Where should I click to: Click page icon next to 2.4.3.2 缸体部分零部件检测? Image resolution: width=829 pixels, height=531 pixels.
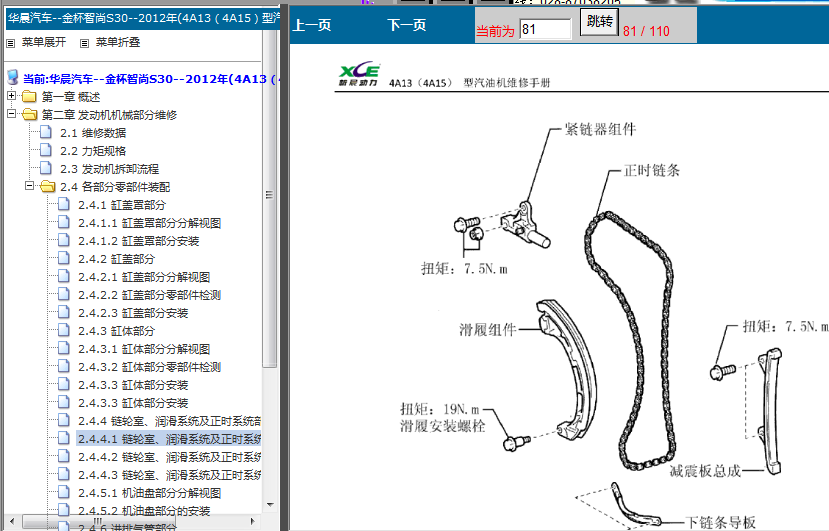coord(64,365)
